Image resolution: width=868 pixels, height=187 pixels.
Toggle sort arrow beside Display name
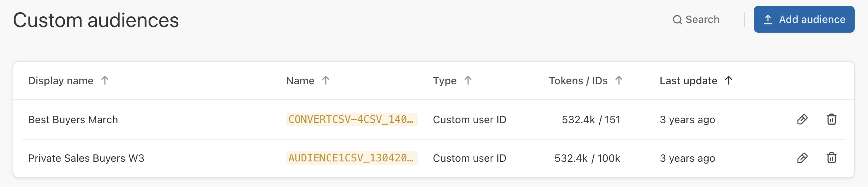(105, 81)
